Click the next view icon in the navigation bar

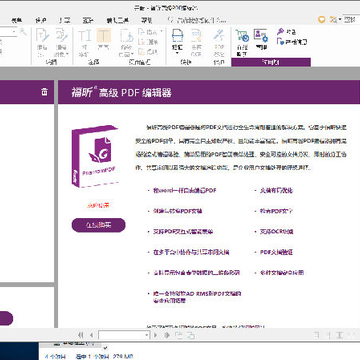[x=190, y=335]
